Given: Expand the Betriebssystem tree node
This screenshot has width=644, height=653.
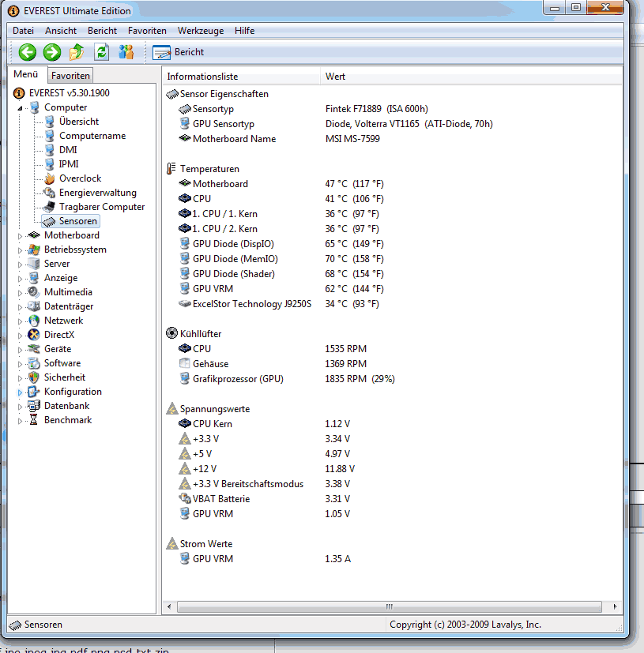Looking at the screenshot, I should click(x=20, y=250).
